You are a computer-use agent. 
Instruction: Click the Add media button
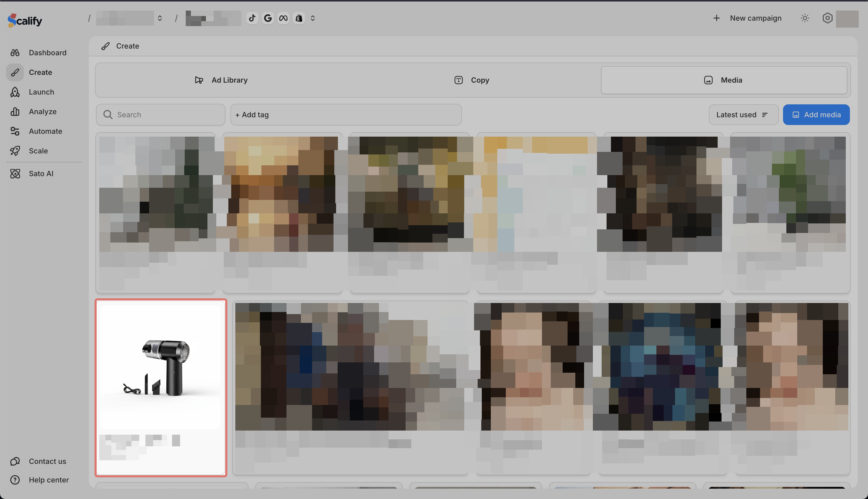coord(816,115)
